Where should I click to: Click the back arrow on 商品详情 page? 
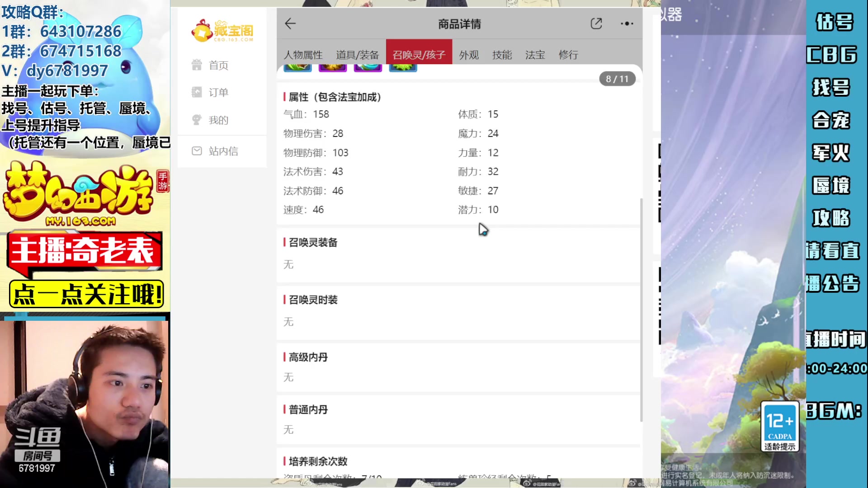pyautogui.click(x=290, y=23)
